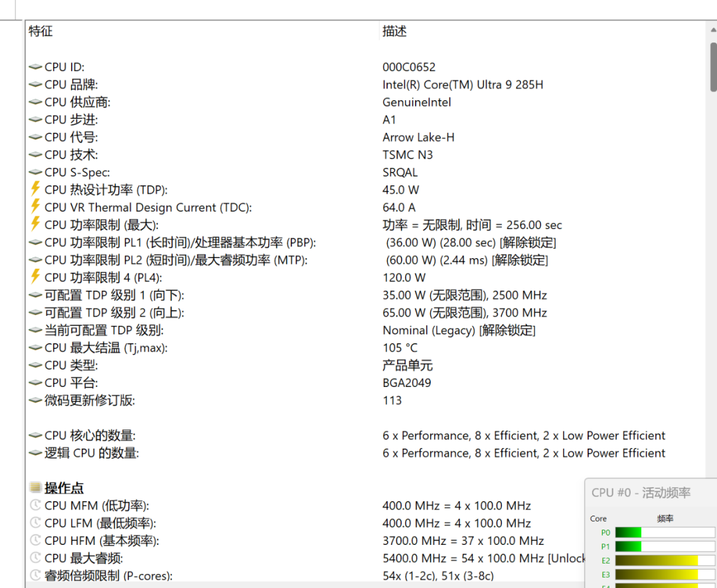The width and height of the screenshot is (717, 588).
Task: Click the '120.0 W' PL4 value
Action: [404, 277]
